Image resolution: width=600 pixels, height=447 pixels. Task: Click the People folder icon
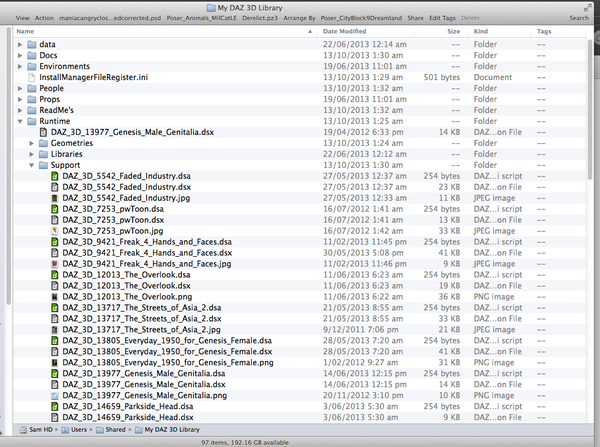(32, 88)
